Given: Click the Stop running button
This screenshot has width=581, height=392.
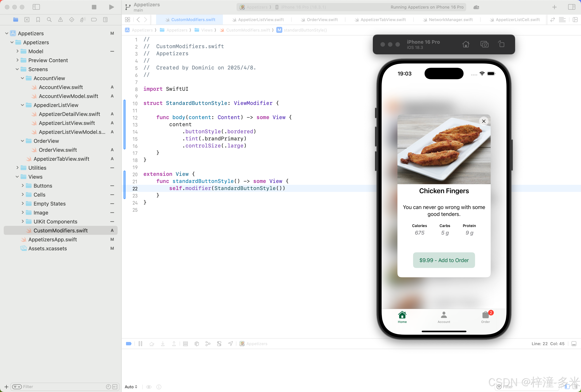Looking at the screenshot, I should click(x=94, y=7).
